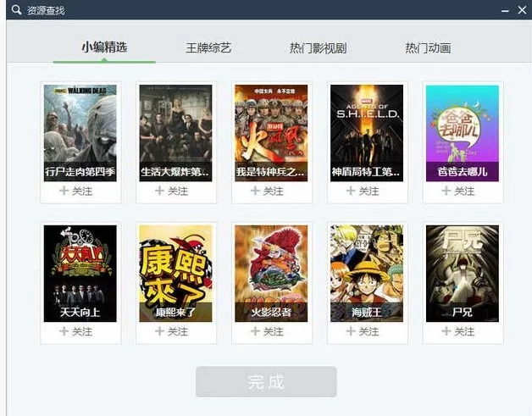532x416 pixels.
Task: Select the 海贼王 One Piece poster
Action: coord(367,274)
